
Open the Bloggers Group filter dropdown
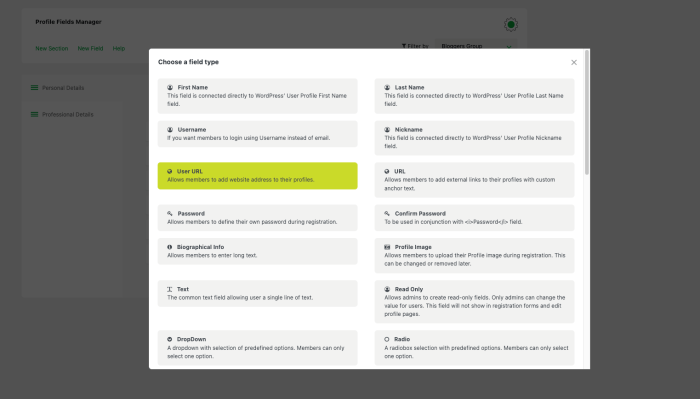(x=476, y=46)
